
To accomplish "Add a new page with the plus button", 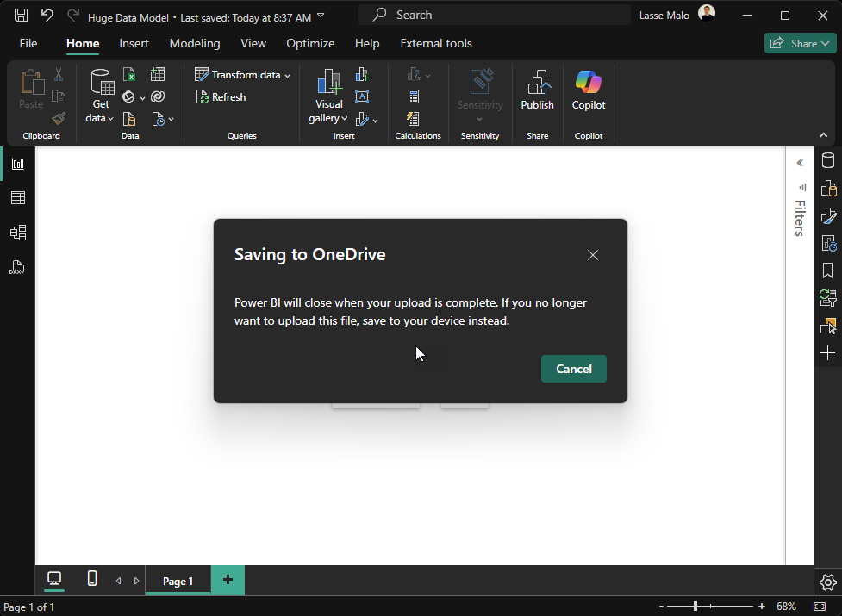I will pos(228,580).
